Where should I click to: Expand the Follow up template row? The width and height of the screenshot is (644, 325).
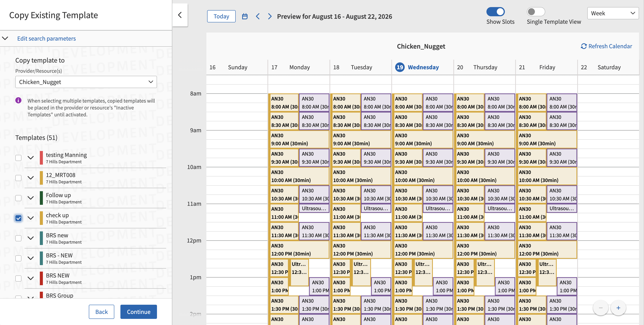pos(30,198)
